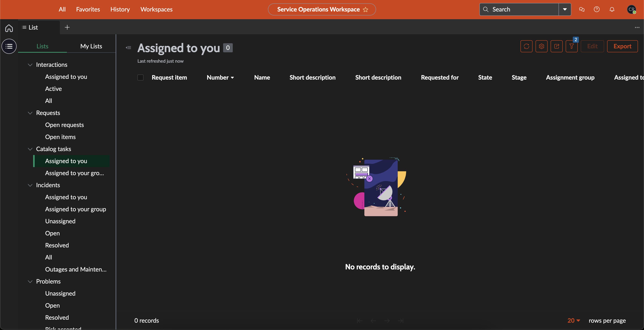Switch to the Lists tab
Viewport: 644px width, 330px height.
click(x=42, y=46)
